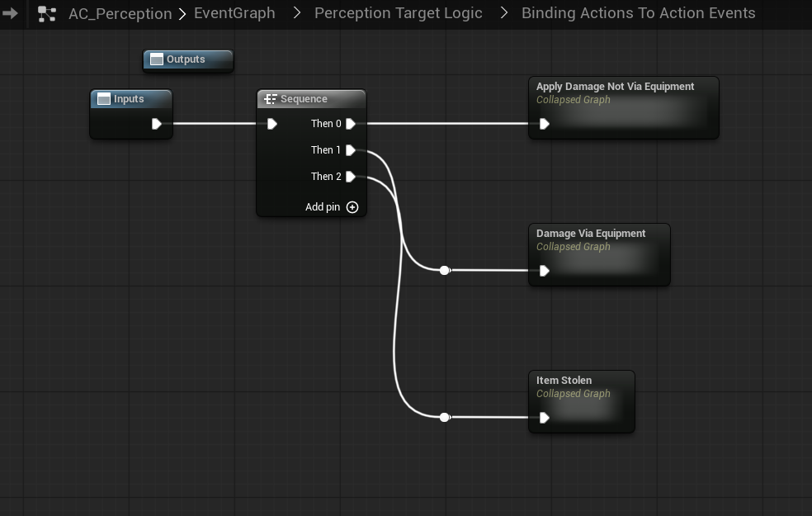Screen dimensions: 812x516
Task: Go to EventGraph in the breadcrumb
Action: (x=234, y=13)
